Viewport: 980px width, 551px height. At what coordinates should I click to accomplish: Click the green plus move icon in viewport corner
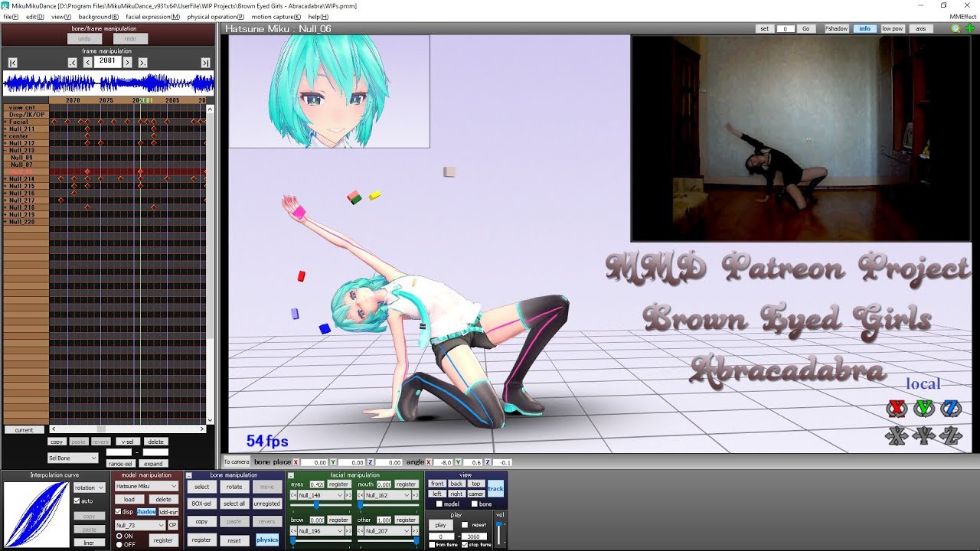(969, 28)
